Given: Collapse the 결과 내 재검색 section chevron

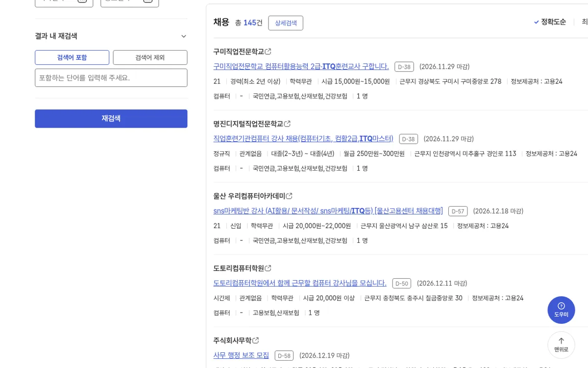Looking at the screenshot, I should click(184, 36).
